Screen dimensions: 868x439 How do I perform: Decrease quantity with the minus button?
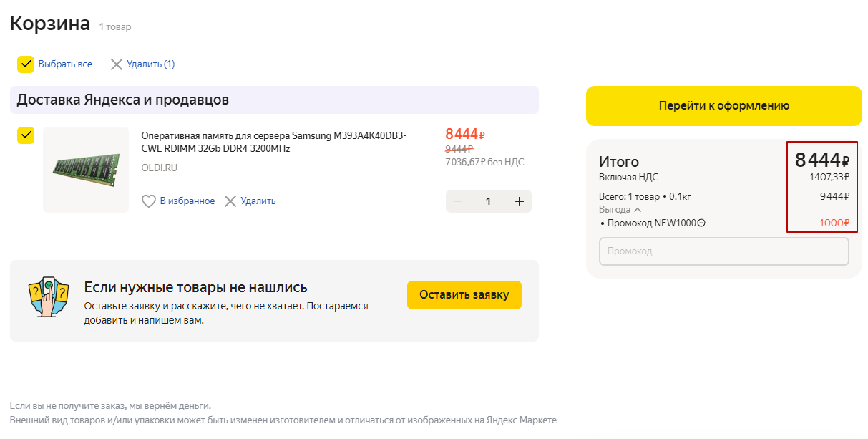coord(458,201)
